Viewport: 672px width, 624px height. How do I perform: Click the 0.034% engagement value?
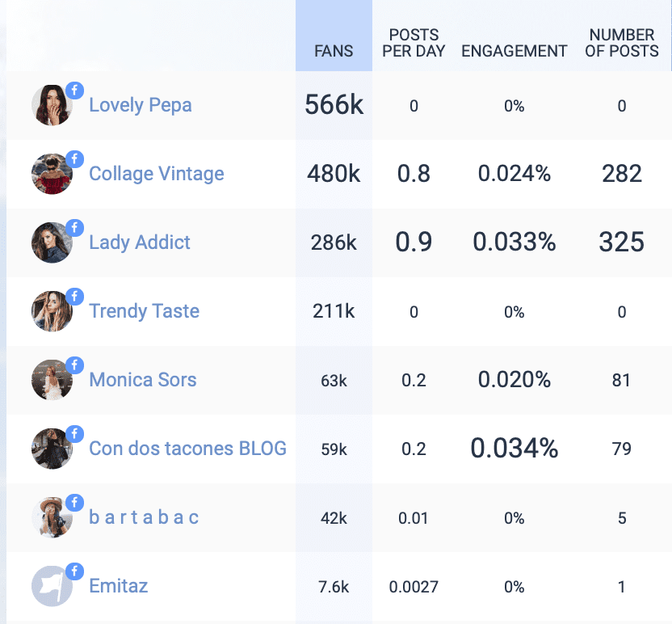514,449
